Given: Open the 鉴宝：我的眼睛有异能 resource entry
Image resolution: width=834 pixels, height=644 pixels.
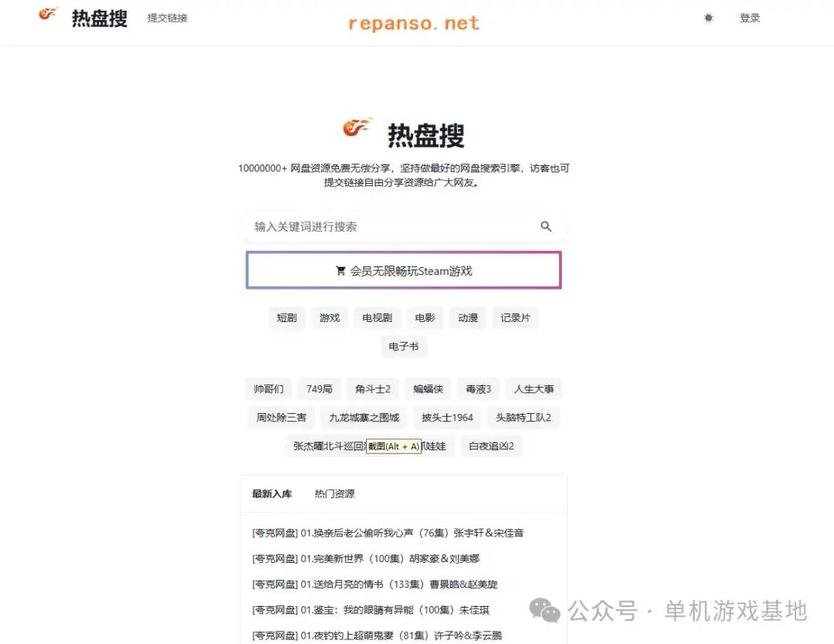Looking at the screenshot, I should [371, 610].
